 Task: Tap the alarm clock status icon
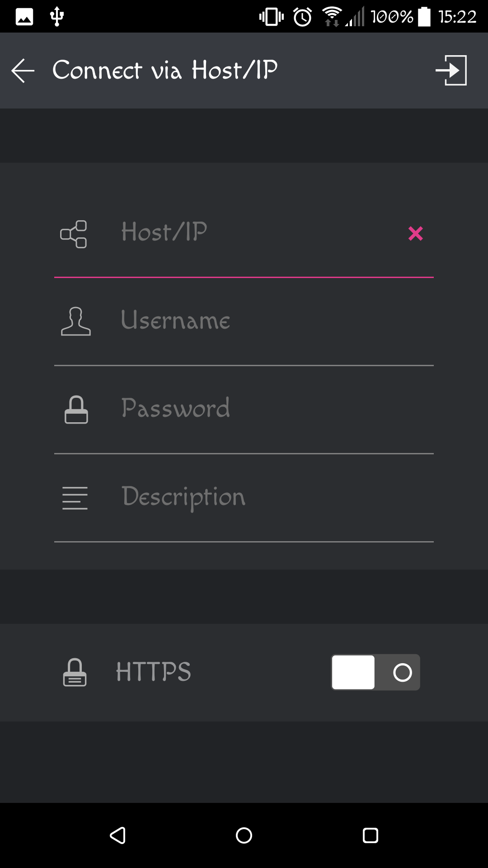[302, 17]
